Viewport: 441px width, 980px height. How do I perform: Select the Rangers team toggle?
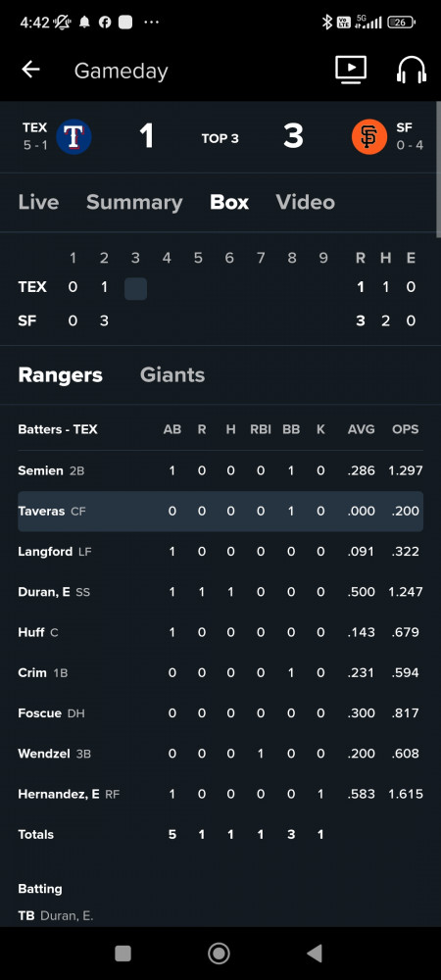coord(61,374)
